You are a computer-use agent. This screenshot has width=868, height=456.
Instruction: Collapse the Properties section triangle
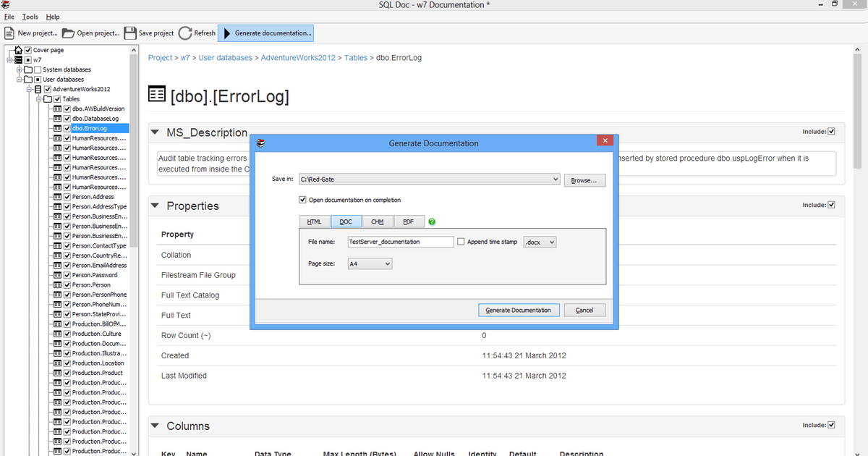click(x=156, y=206)
